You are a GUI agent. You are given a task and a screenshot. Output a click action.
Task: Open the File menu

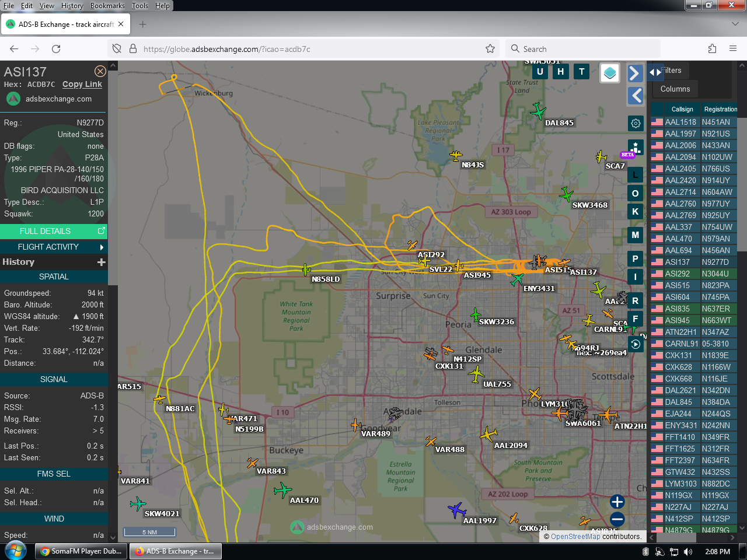coord(9,6)
